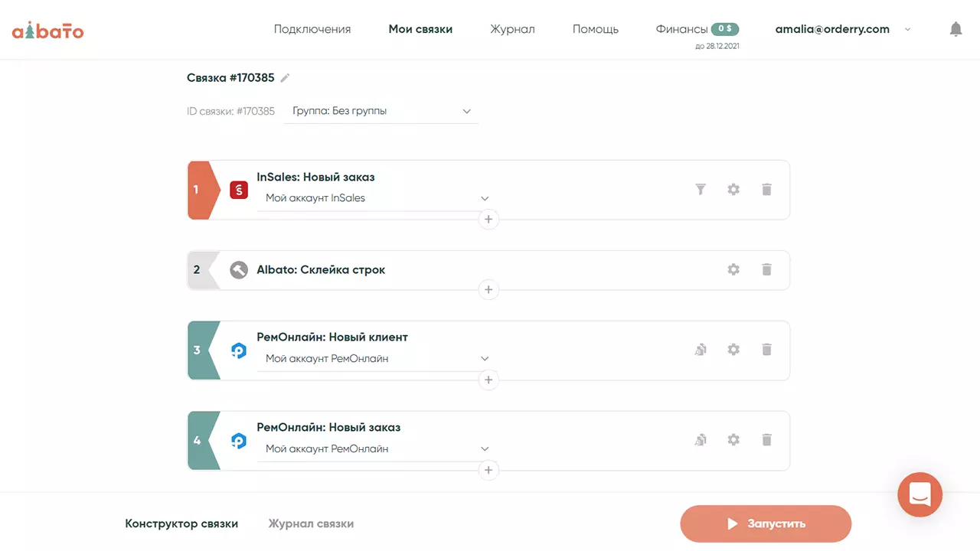Image resolution: width=980 pixels, height=551 pixels.
Task: Open the Мои связки menu item
Action: (x=420, y=29)
